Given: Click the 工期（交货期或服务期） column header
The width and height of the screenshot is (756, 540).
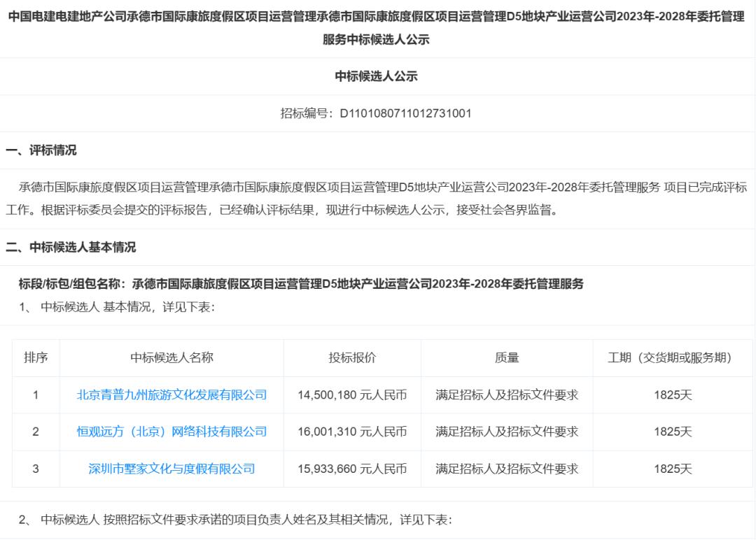Looking at the screenshot, I should pos(672,357).
